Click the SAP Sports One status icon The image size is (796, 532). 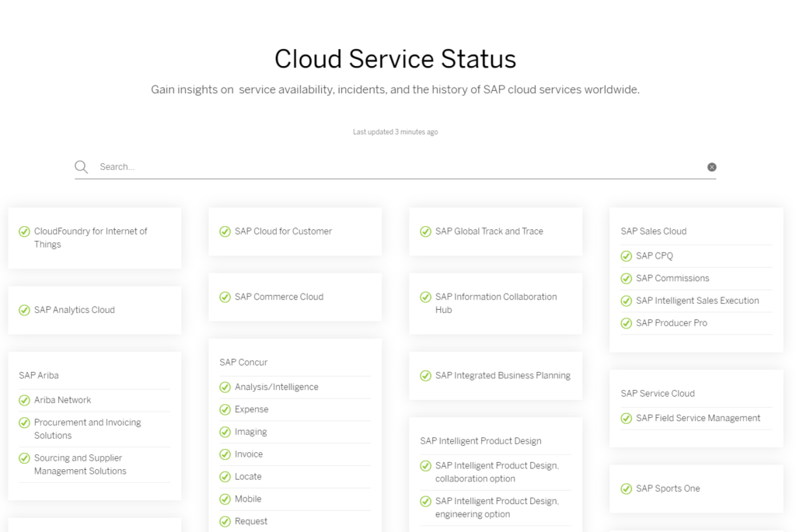[x=627, y=489]
